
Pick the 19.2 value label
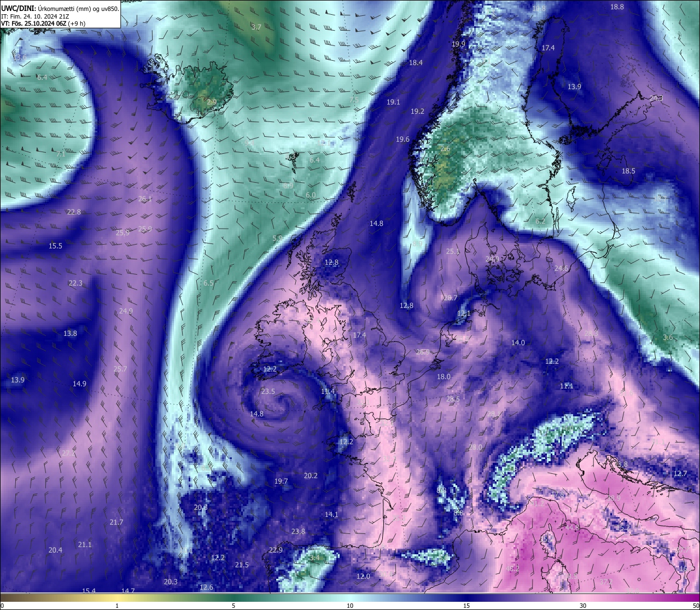417,111
